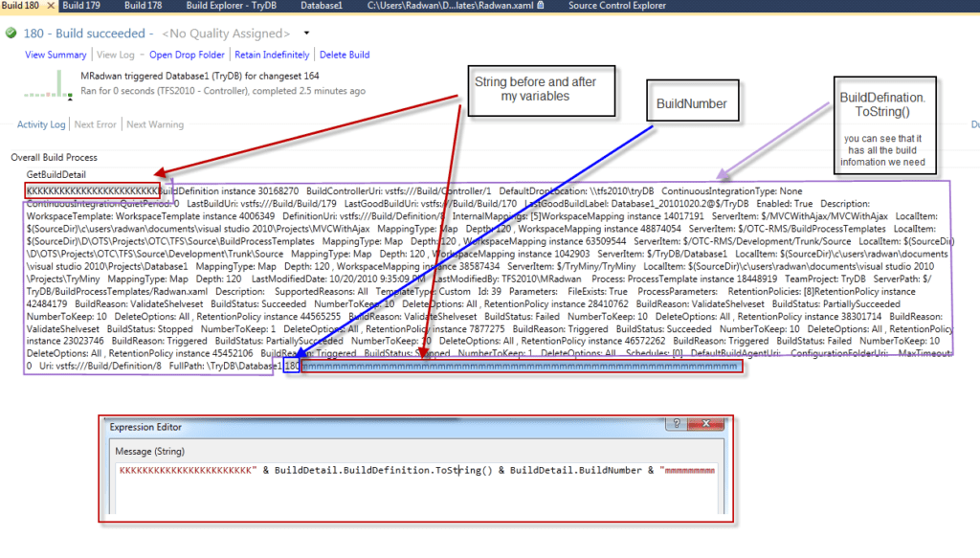Select the Database1 document tab
The height and width of the screenshot is (558, 980).
[321, 6]
